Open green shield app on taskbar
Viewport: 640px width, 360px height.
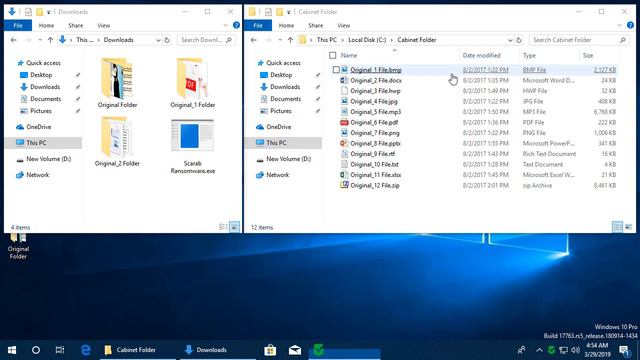319,350
